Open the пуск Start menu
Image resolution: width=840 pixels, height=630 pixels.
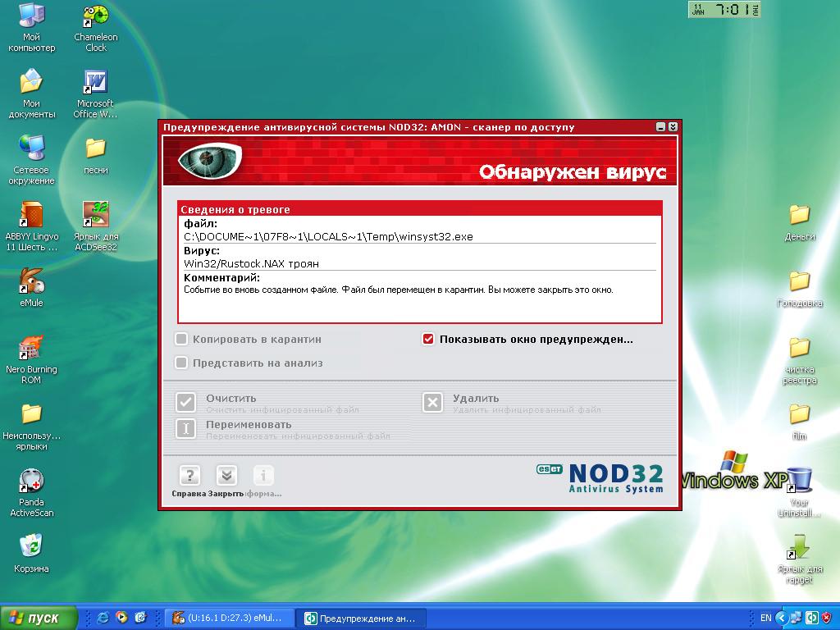[39, 618]
